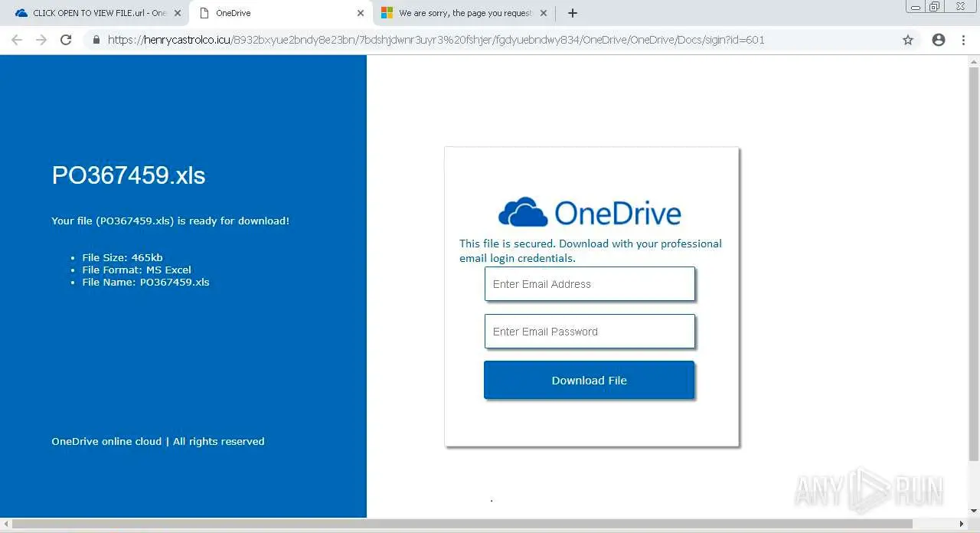Screen dimensions: 980x533
Task: Open the Chrome profile avatar icon
Action: tap(939, 40)
